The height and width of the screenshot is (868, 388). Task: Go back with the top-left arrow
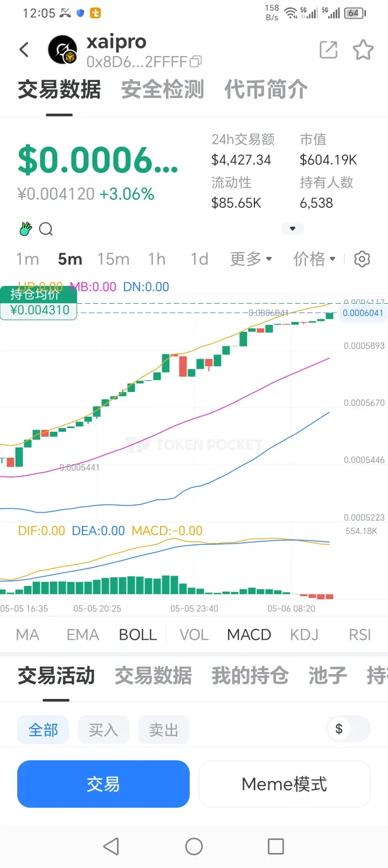24,50
